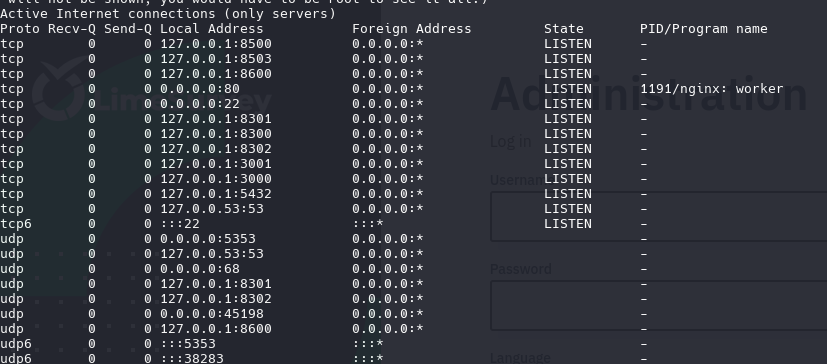827x364 pixels.
Task: Select 127.0.0.1:8302 in the tcp row
Action: (x=216, y=149)
